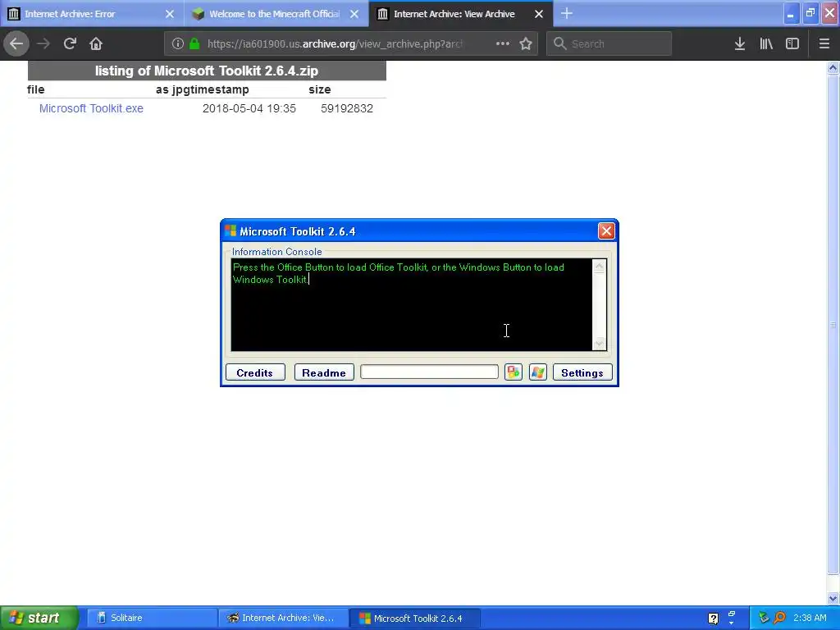The height and width of the screenshot is (630, 840).
Task: Close the Internet Archive: Error tab
Action: click(170, 14)
